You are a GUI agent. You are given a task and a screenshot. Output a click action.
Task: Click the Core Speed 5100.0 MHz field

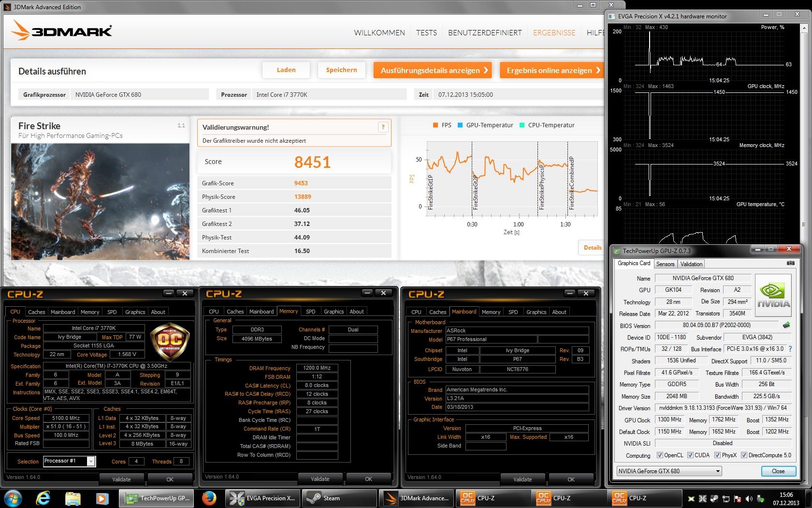tap(66, 418)
